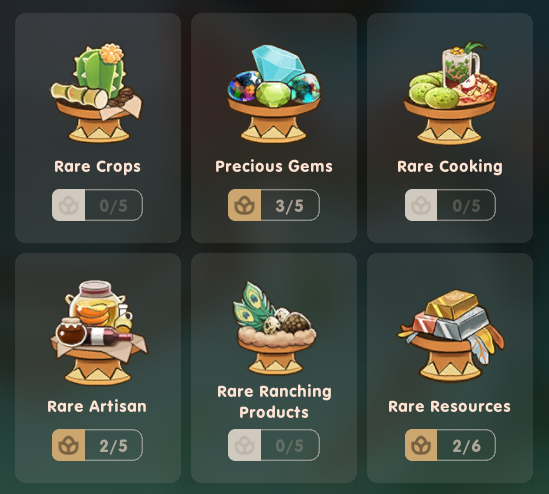
Task: Select the Rare Ranching Products feather nest icon
Action: (275, 327)
